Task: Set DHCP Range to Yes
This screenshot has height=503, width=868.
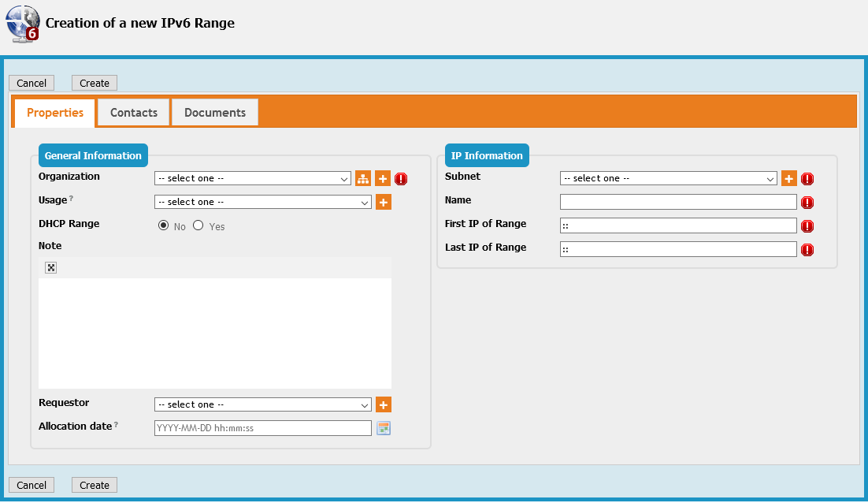Action: [x=198, y=225]
